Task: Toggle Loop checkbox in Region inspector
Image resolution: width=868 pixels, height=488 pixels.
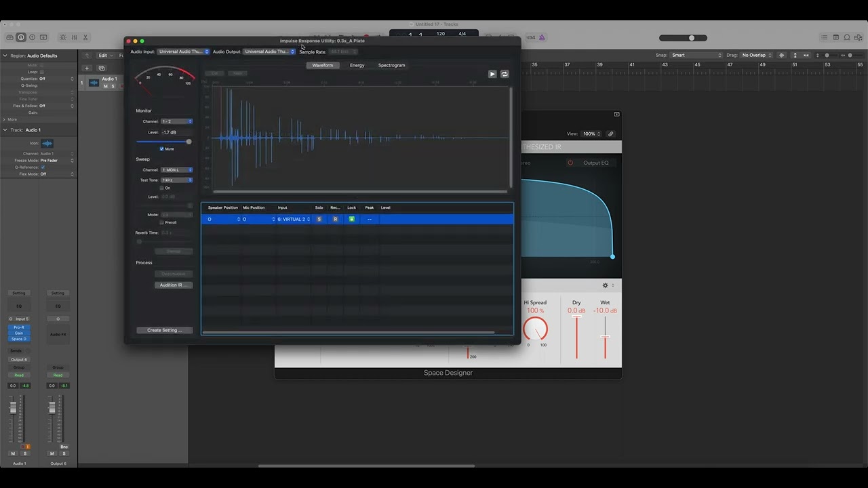Action: [41, 72]
